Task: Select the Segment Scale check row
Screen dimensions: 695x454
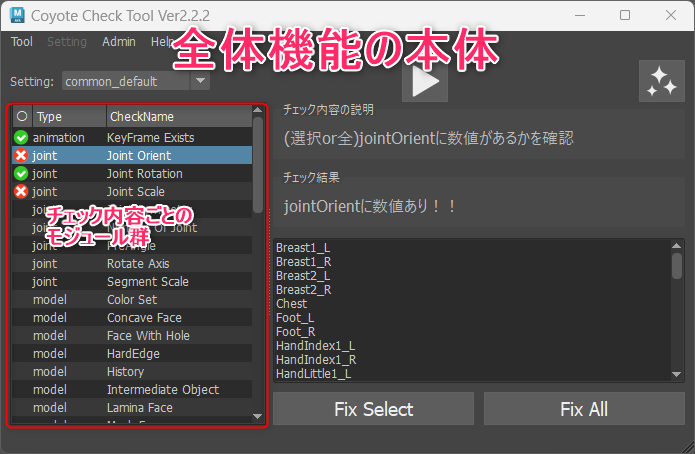Action: point(132,282)
